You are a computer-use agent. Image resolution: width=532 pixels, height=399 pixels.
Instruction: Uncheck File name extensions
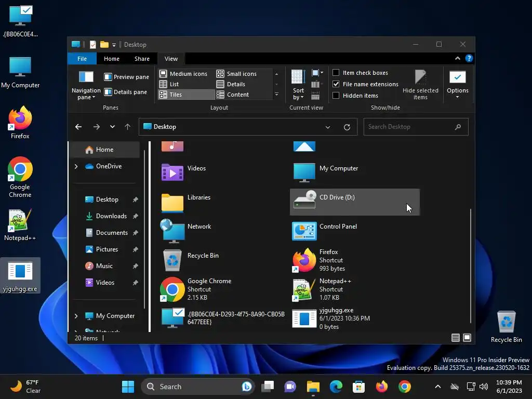click(x=336, y=84)
